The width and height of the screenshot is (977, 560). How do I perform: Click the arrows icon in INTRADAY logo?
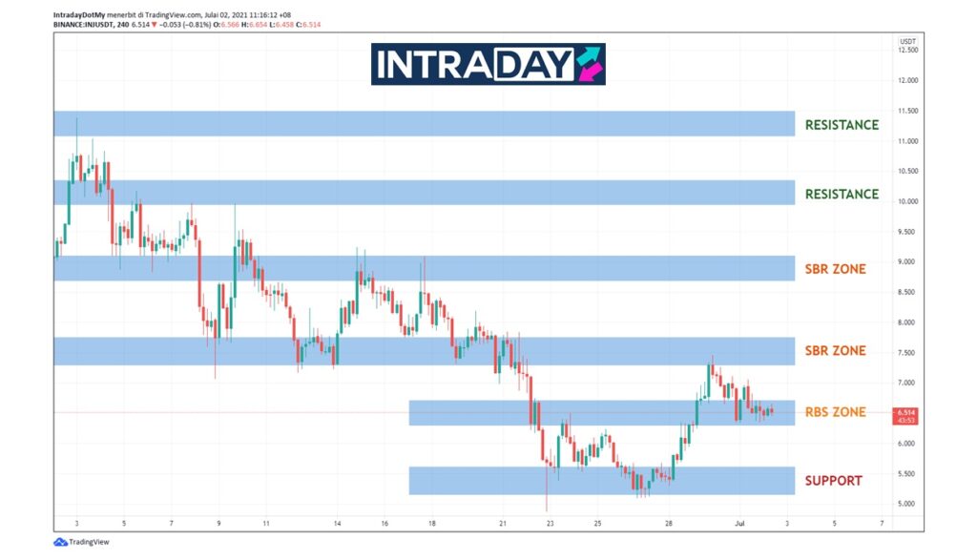coord(591,64)
